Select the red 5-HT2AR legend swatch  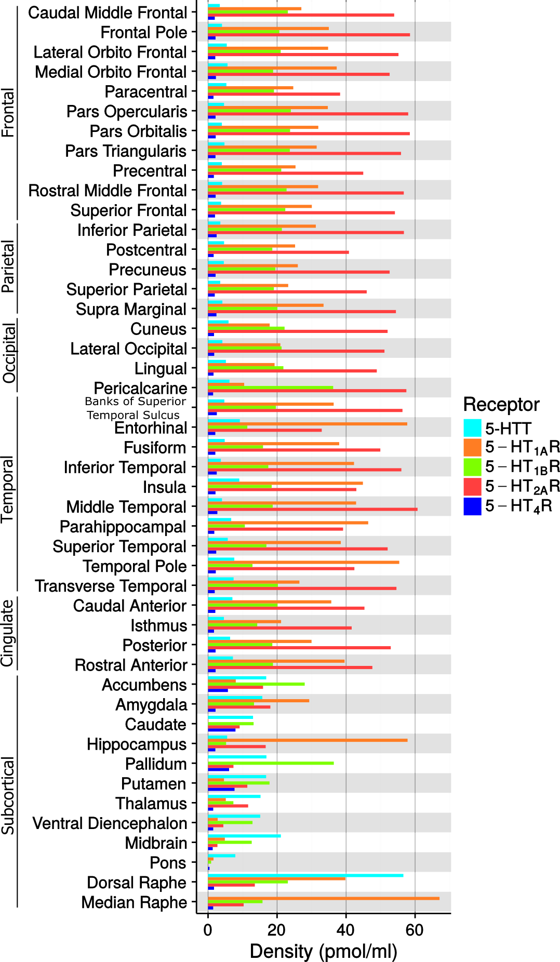click(472, 486)
